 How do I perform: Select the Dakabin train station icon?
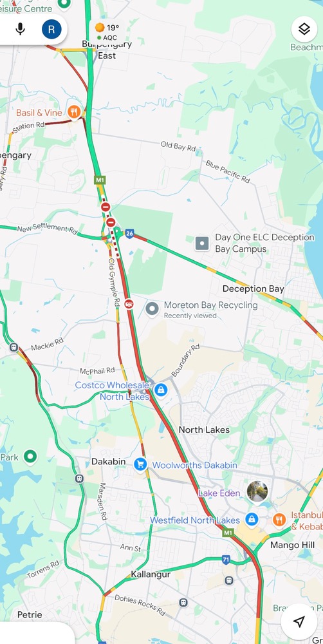click(79, 478)
